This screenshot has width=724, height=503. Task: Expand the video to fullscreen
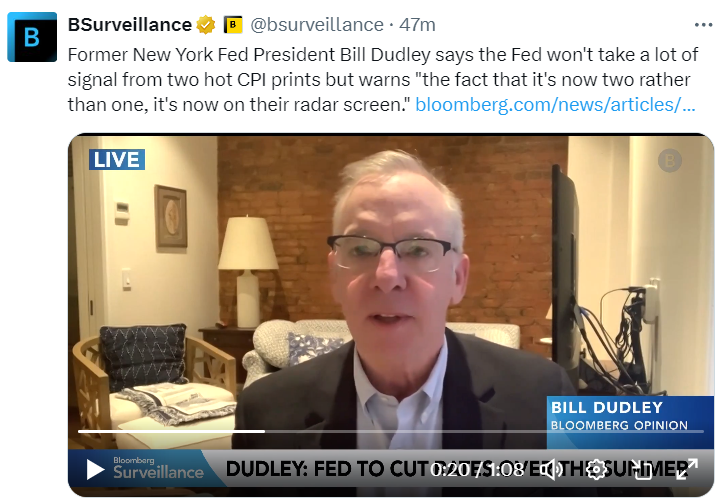pyautogui.click(x=687, y=470)
